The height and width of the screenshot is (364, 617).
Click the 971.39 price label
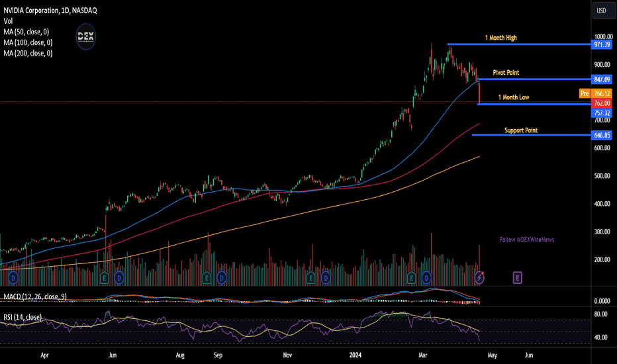point(602,44)
